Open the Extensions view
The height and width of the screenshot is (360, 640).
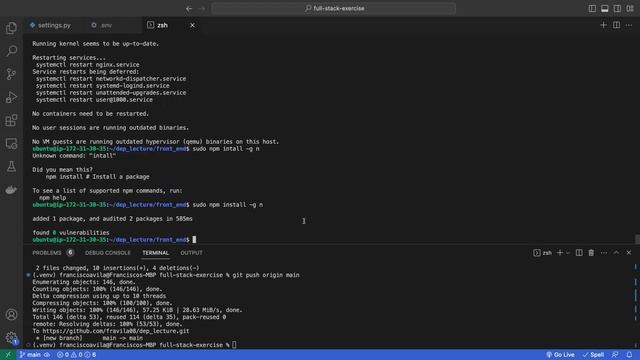click(x=11, y=120)
